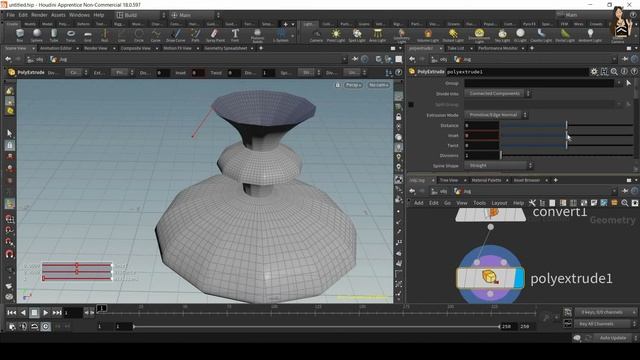
Task: Open the Auto Update mode dropdown
Action: pyautogui.click(x=616, y=338)
